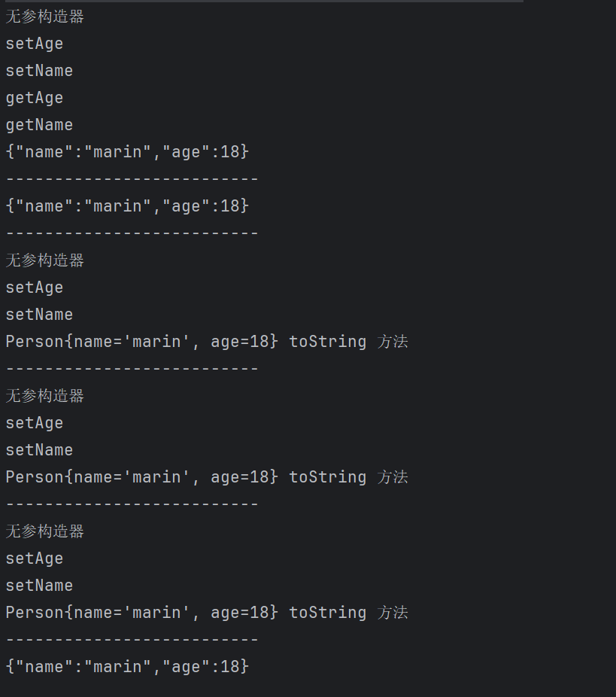Click the last Person toString output line
Viewport: 616px width, 697px height.
[207, 613]
